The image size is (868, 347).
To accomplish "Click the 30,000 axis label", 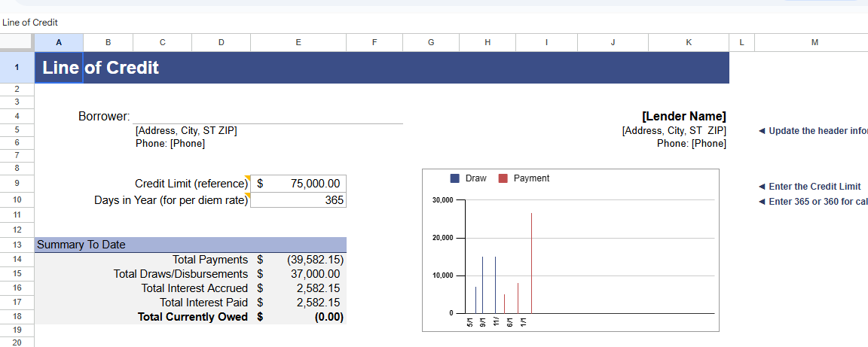I will click(x=442, y=199).
